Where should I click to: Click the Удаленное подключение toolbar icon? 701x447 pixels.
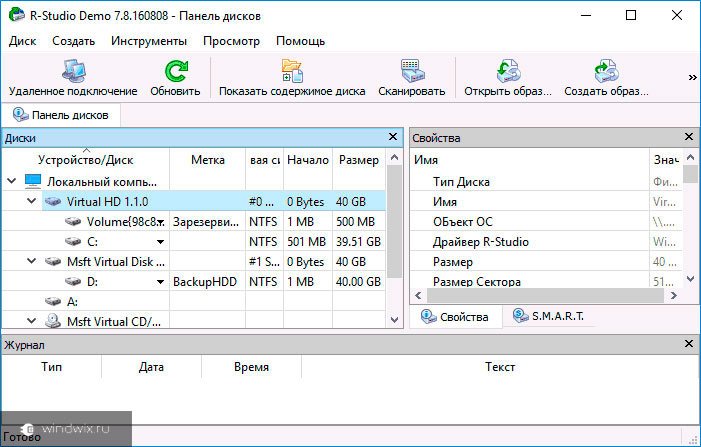click(73, 71)
